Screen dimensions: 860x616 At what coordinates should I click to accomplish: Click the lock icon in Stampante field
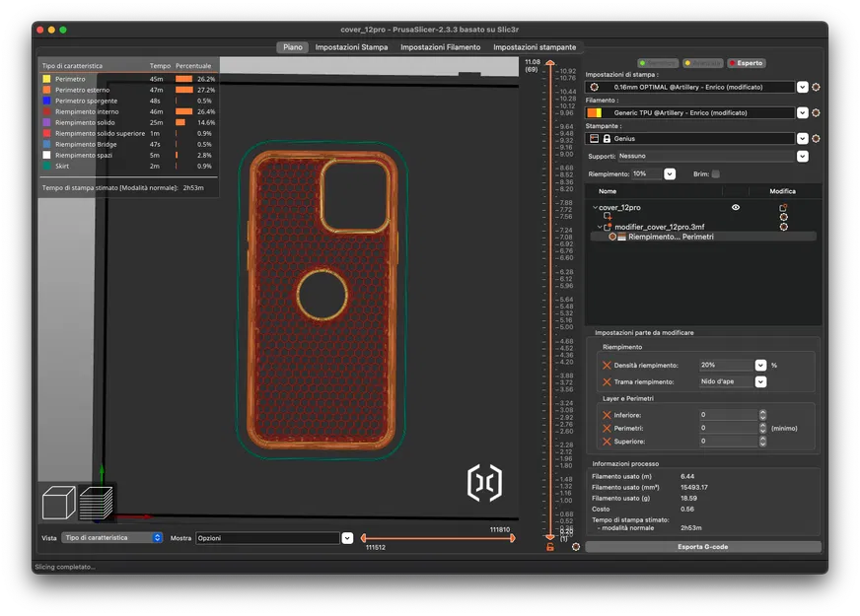click(x=607, y=139)
